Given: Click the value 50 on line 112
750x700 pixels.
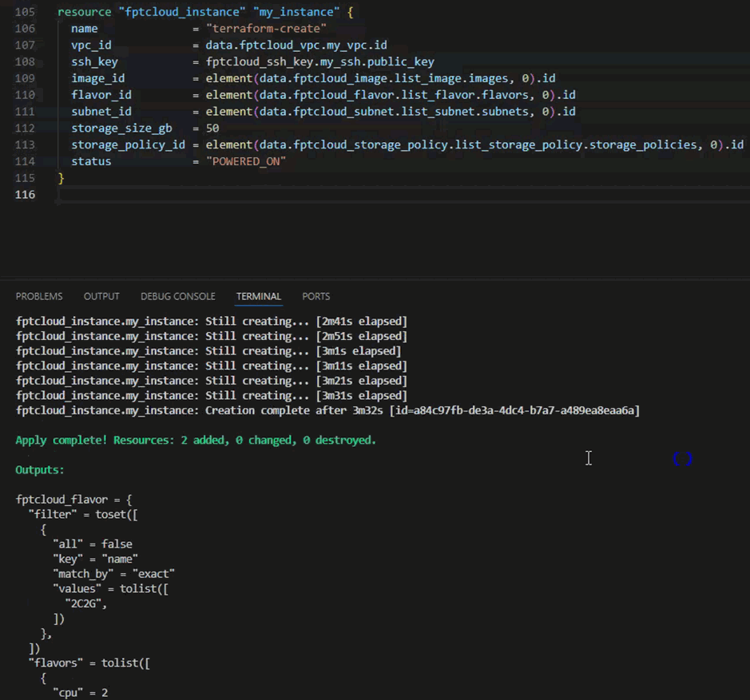Looking at the screenshot, I should [212, 129].
